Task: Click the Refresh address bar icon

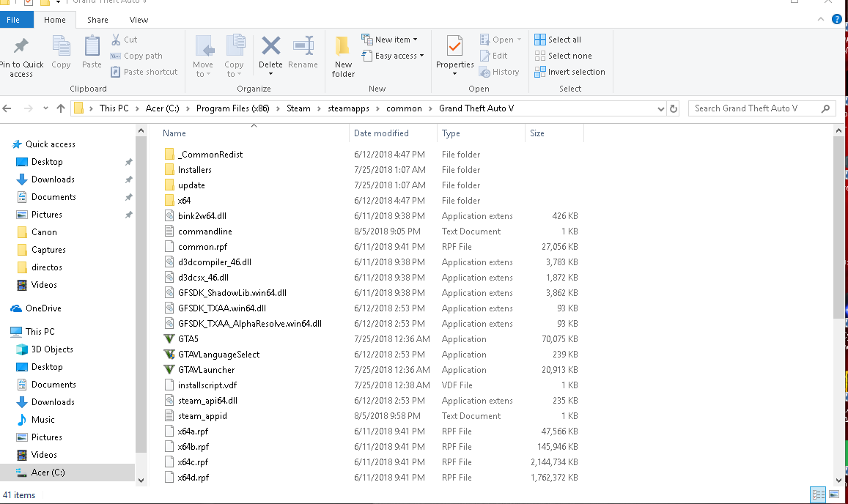Action: pyautogui.click(x=674, y=108)
